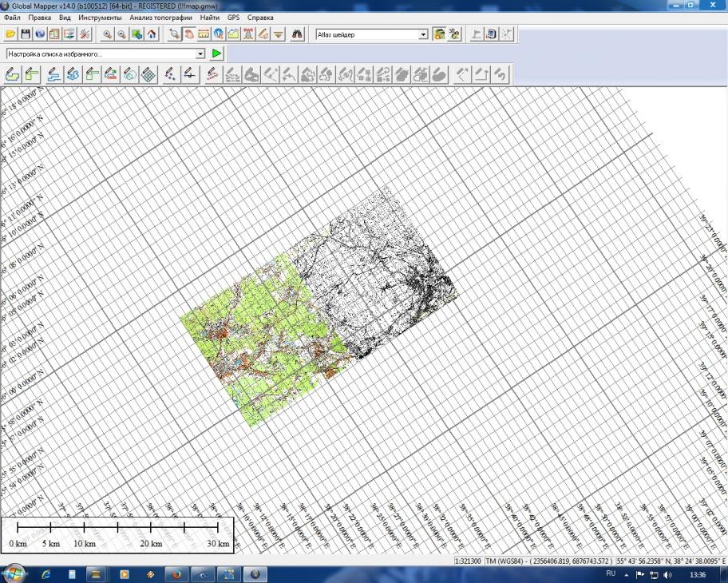Screen dimensions: 728x583
Task: Click the Save Workspace floppy disk icon
Action: (25, 34)
